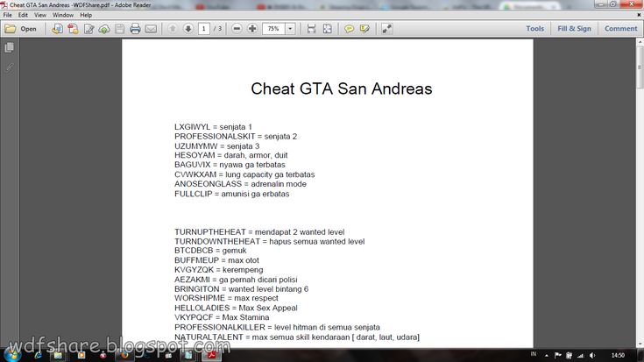644x362 pixels.
Task: Click the title Cheat GTA San Andreas
Action: (342, 89)
